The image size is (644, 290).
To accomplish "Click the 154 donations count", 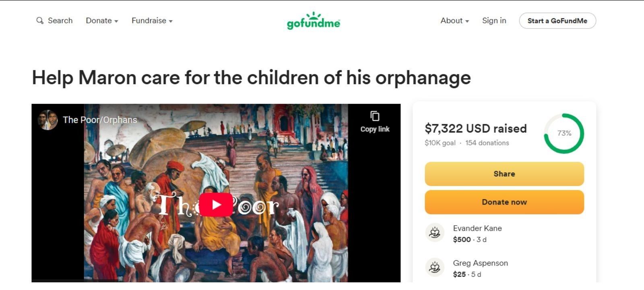I will click(487, 143).
